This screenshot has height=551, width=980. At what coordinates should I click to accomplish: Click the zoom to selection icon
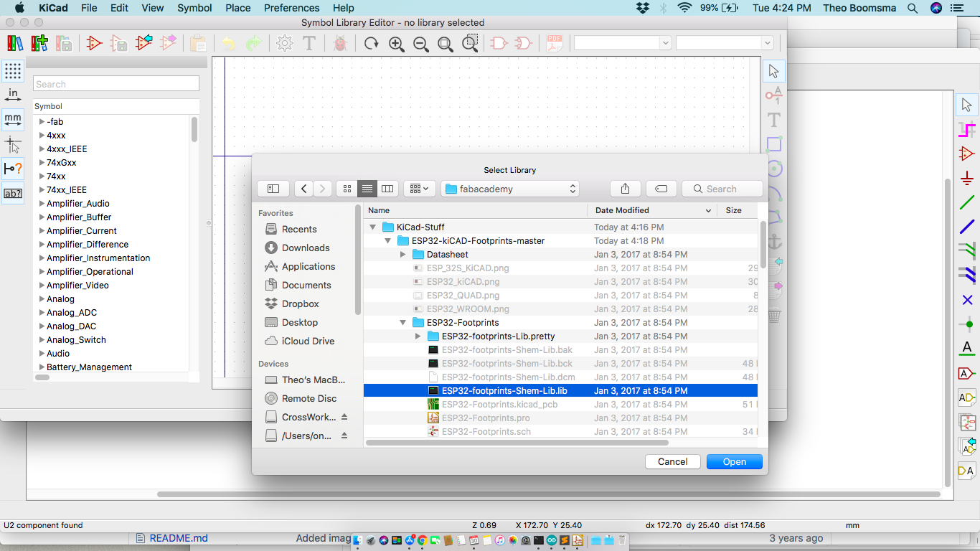470,44
